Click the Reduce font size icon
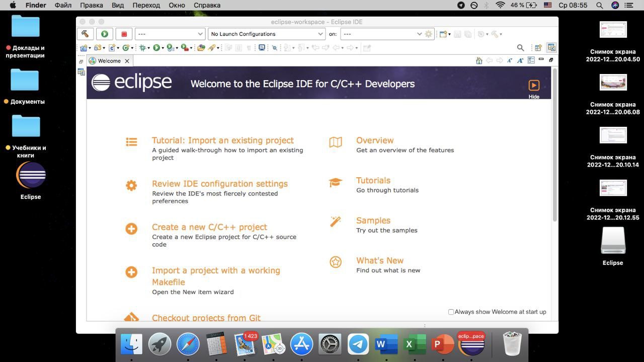The height and width of the screenshot is (362, 644). [x=510, y=60]
